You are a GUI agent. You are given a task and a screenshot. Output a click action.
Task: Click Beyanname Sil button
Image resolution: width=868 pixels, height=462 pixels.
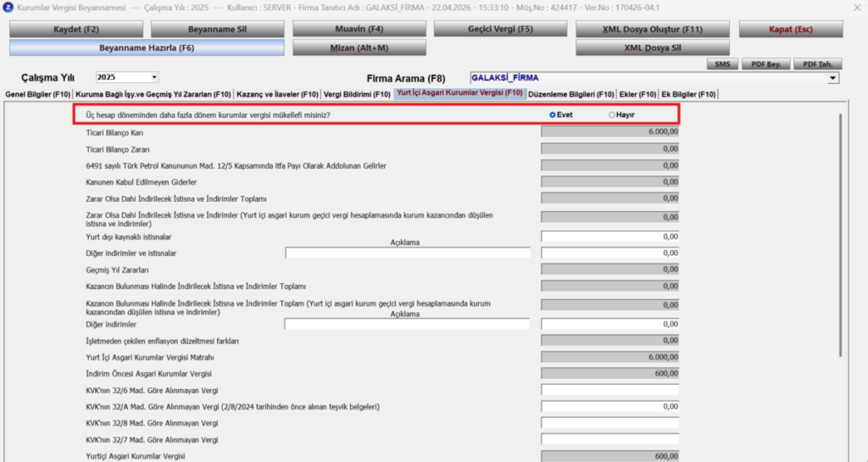[x=218, y=30]
